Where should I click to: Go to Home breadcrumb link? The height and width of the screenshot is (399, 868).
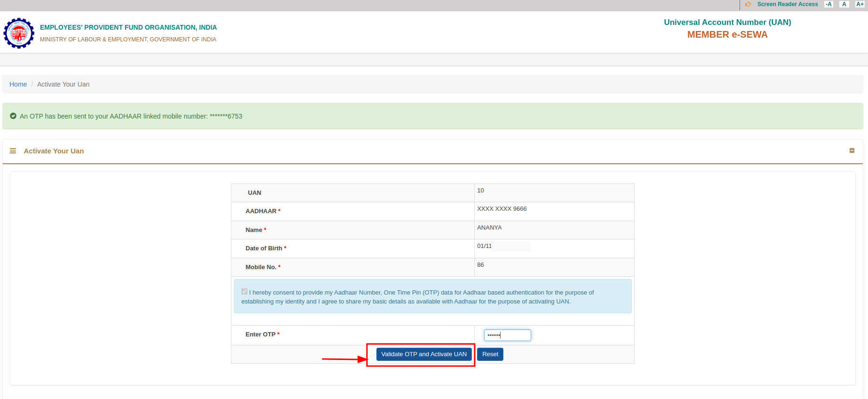[x=18, y=84]
